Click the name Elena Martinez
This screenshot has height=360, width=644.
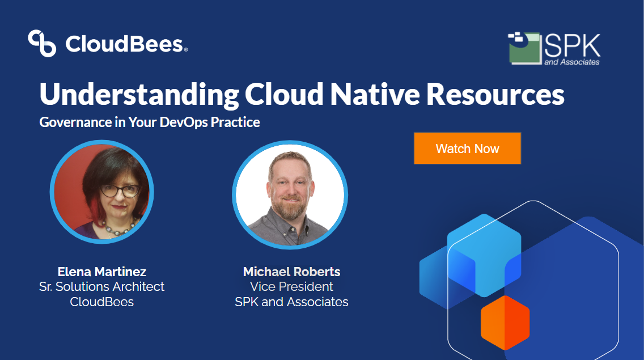102,272
